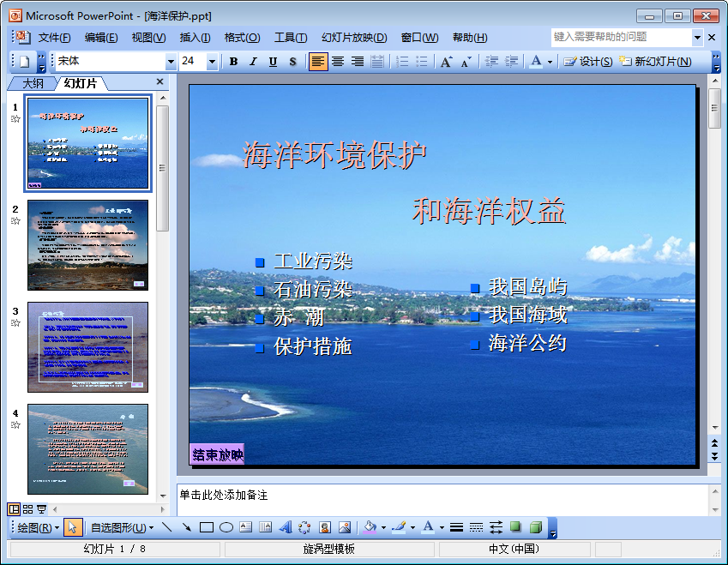Click the 结束放映 button on the slide
728x565 pixels.
(x=217, y=454)
